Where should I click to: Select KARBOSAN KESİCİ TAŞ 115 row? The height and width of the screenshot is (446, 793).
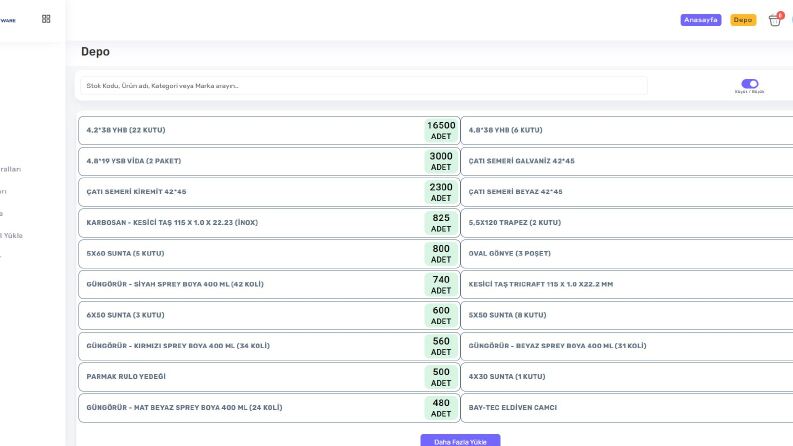269,223
